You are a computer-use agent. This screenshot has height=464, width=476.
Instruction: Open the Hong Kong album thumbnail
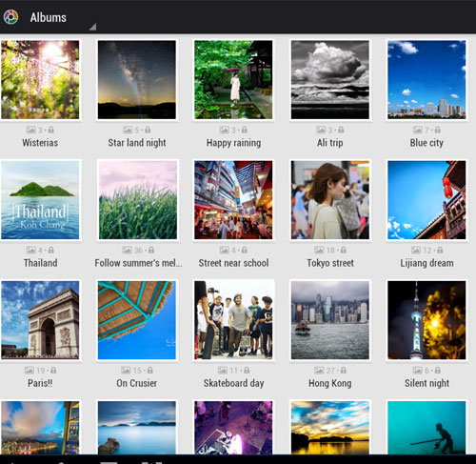coord(330,320)
